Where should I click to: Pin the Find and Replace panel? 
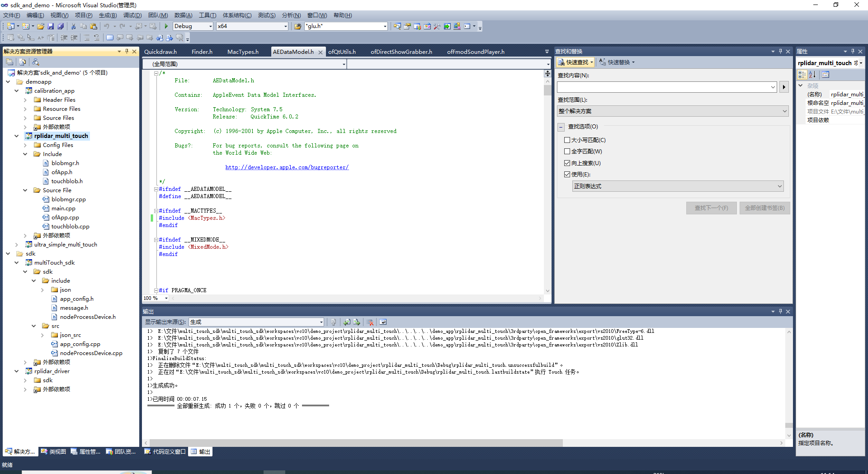[780, 52]
